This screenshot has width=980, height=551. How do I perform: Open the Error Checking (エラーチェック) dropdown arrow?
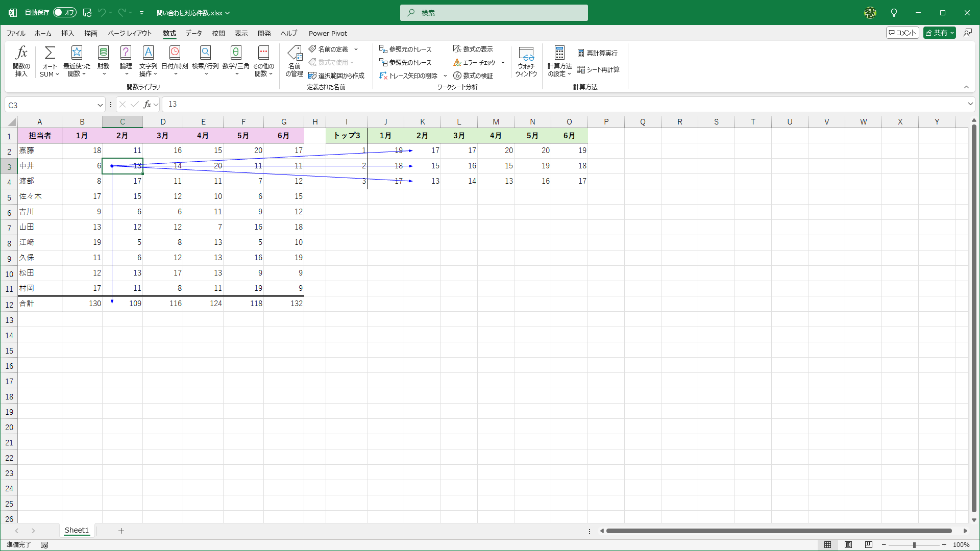(x=503, y=63)
